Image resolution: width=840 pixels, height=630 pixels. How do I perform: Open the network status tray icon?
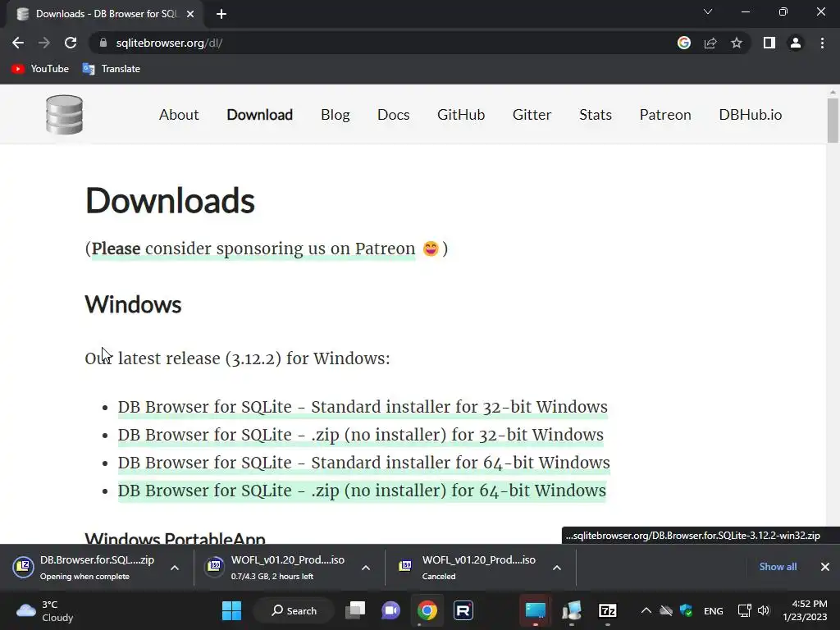[x=744, y=610]
